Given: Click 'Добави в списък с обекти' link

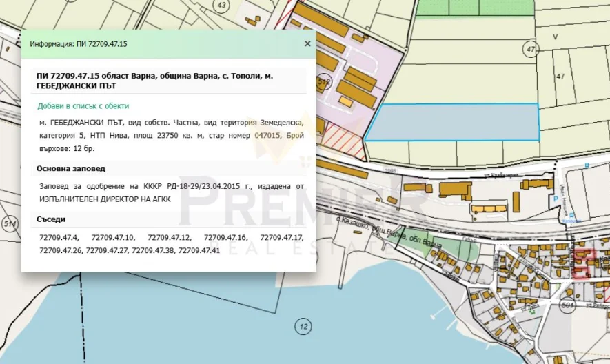Looking at the screenshot, I should (x=83, y=106).
